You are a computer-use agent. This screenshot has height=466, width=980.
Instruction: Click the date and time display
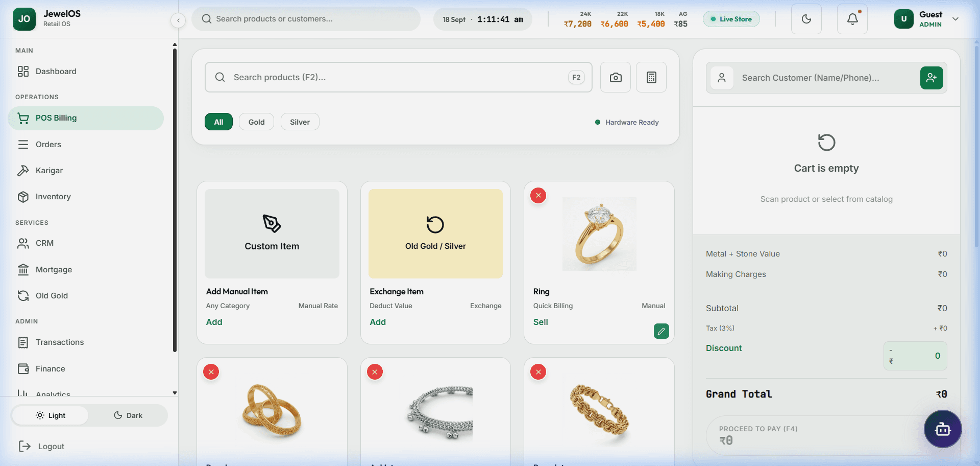pos(483,19)
